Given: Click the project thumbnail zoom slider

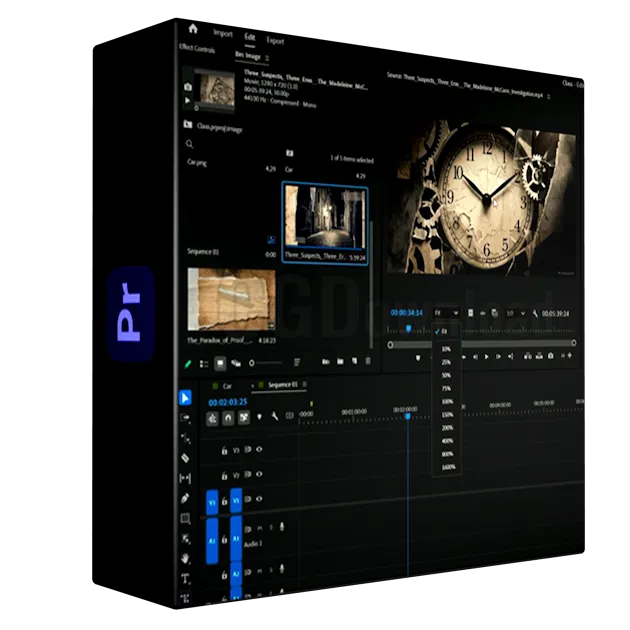Looking at the screenshot, I should tap(266, 363).
